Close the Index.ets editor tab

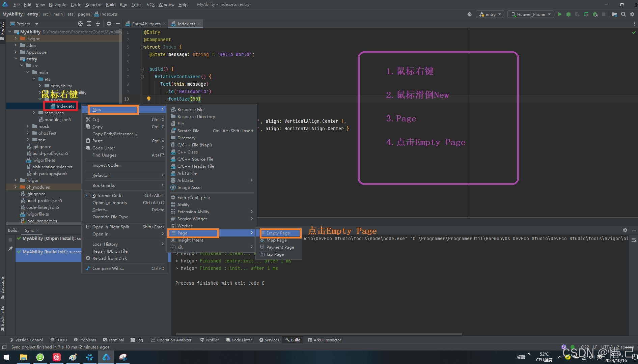pos(199,24)
